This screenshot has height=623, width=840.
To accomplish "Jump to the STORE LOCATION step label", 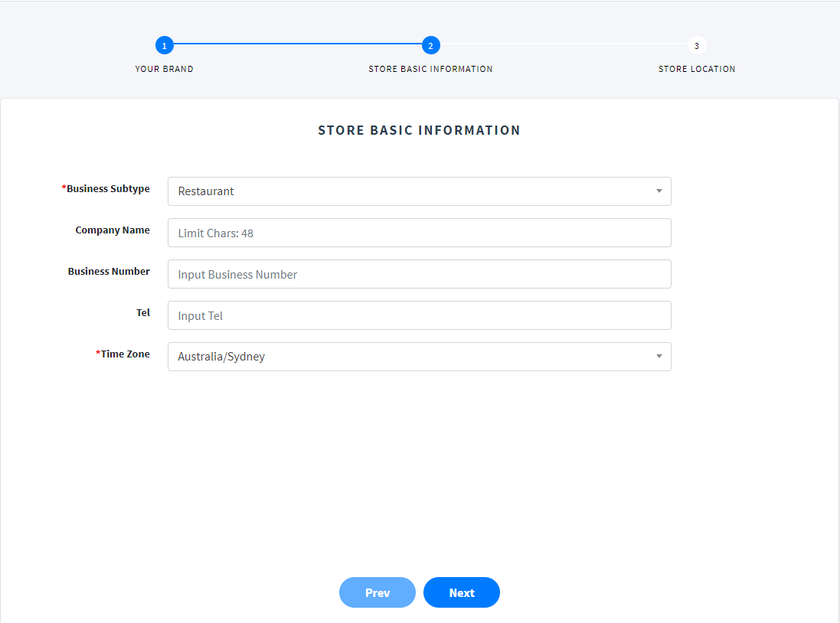I will tap(697, 69).
